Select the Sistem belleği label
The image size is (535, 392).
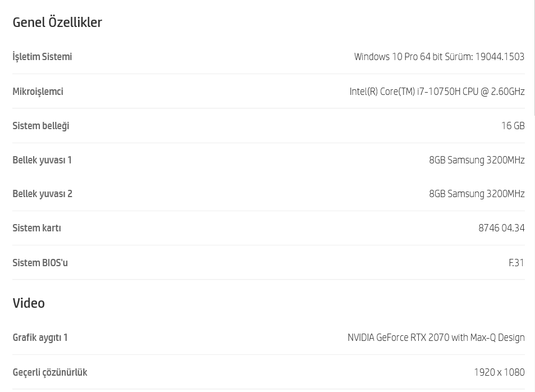pos(41,126)
